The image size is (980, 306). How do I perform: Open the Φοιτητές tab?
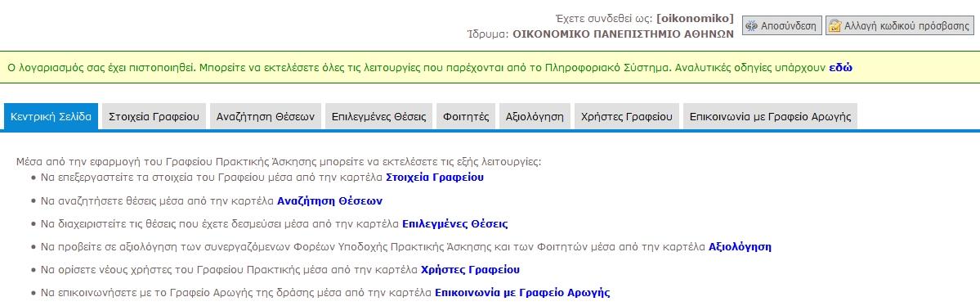click(x=466, y=116)
